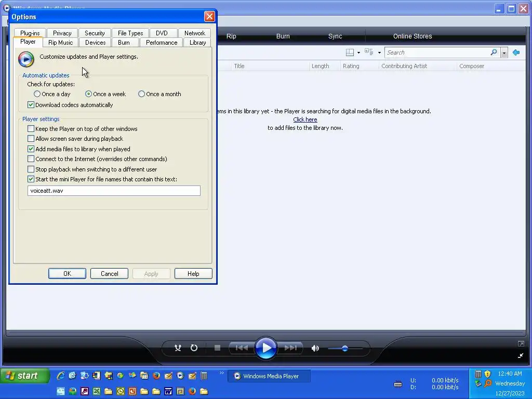This screenshot has height=399, width=532.
Task: Turn on shuffle in the playback bar
Action: coord(178,348)
